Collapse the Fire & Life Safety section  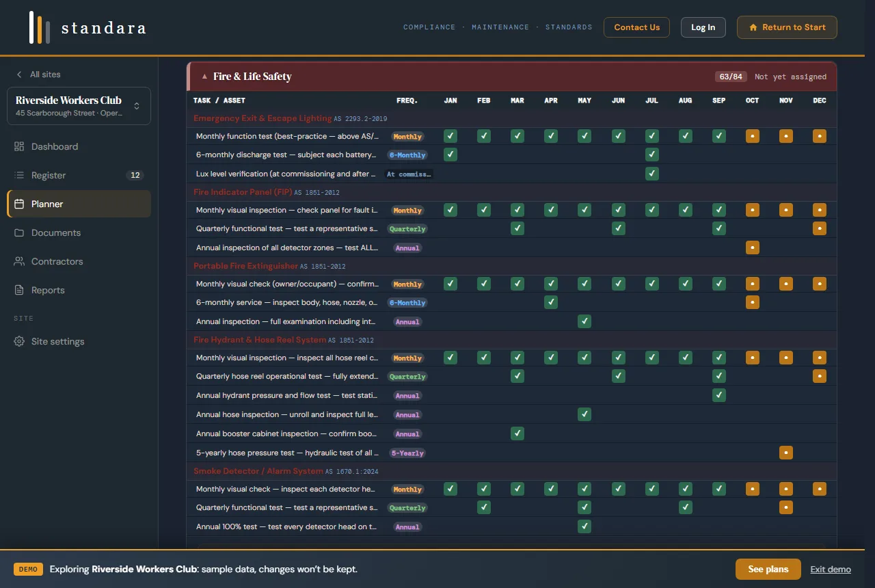pos(204,77)
